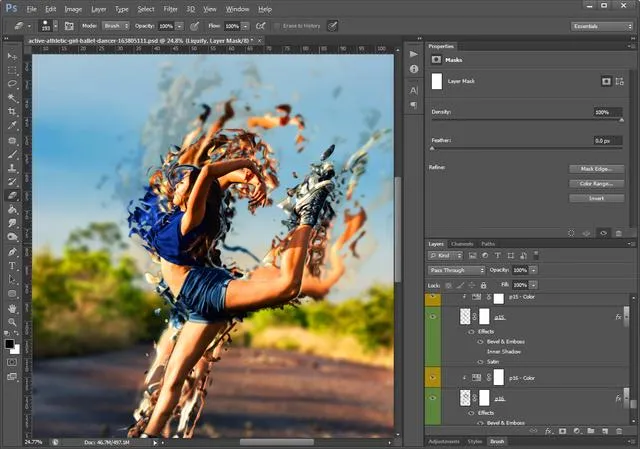Open the Paragraph panel icon
Image resolution: width=640 pixels, height=449 pixels.
pyautogui.click(x=413, y=105)
